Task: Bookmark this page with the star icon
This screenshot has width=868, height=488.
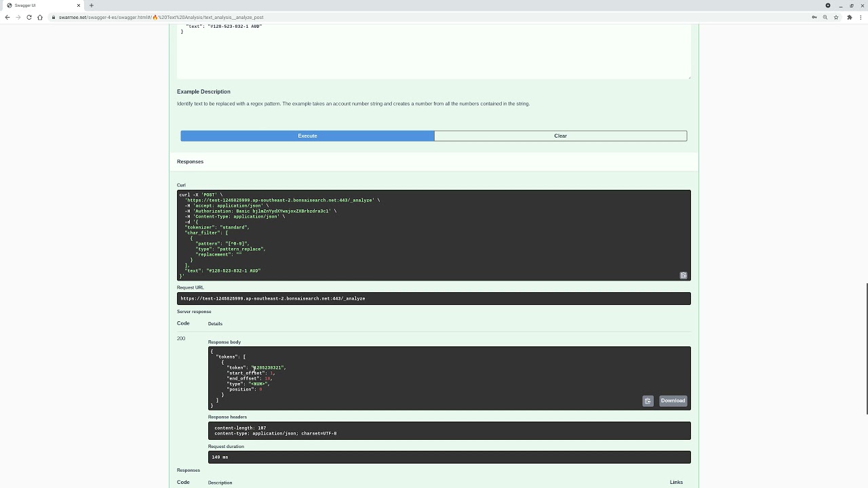Action: 836,17
